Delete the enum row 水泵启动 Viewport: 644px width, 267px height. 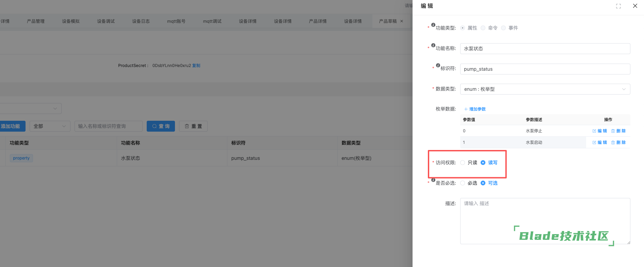click(618, 143)
